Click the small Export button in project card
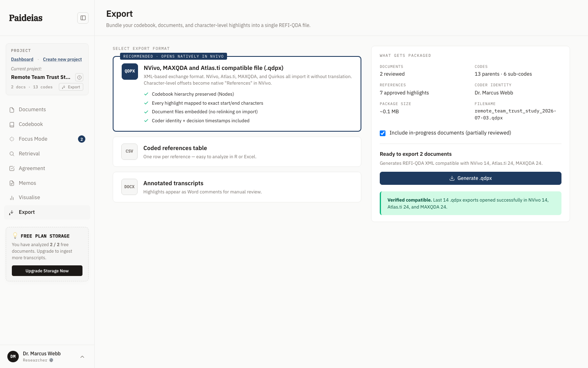 click(x=71, y=87)
